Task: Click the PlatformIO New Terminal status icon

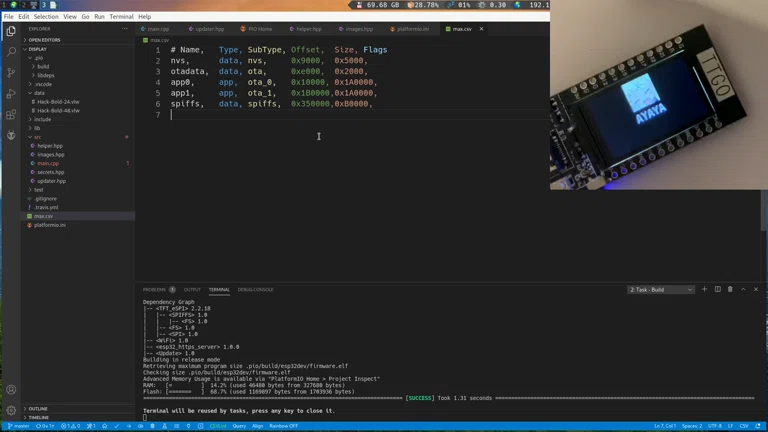Action: (x=200, y=426)
